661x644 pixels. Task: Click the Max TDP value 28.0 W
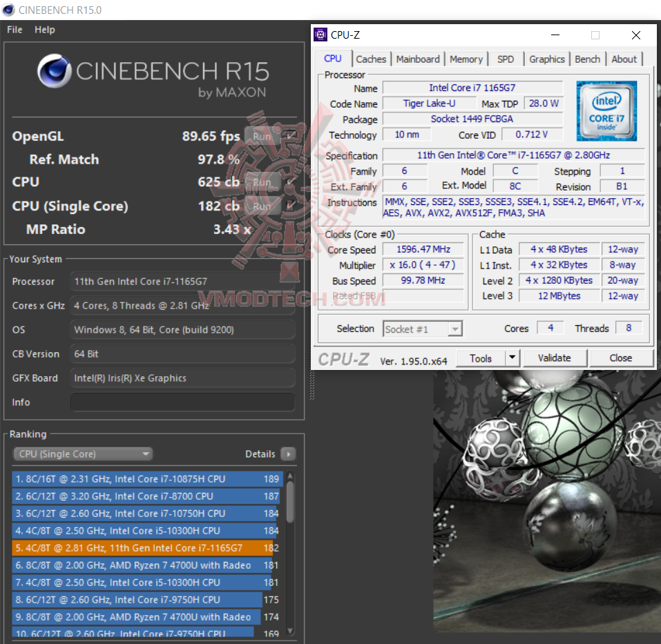click(544, 104)
